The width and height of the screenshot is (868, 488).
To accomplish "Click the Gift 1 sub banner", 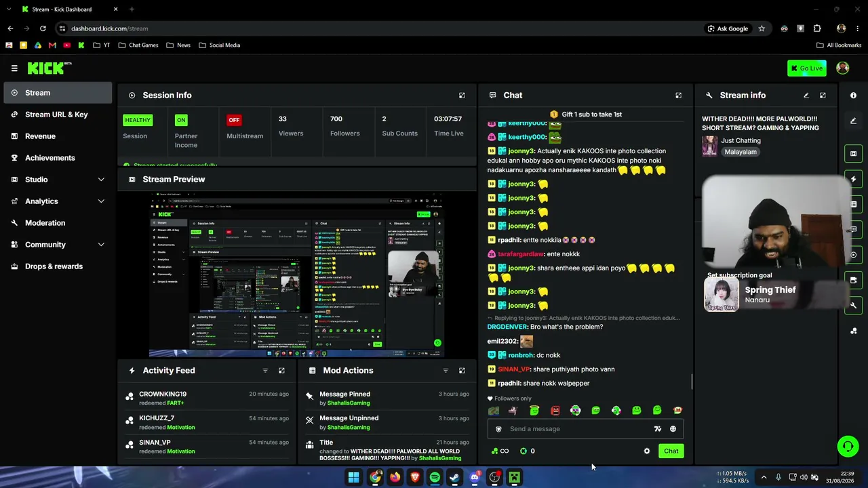I will (586, 115).
